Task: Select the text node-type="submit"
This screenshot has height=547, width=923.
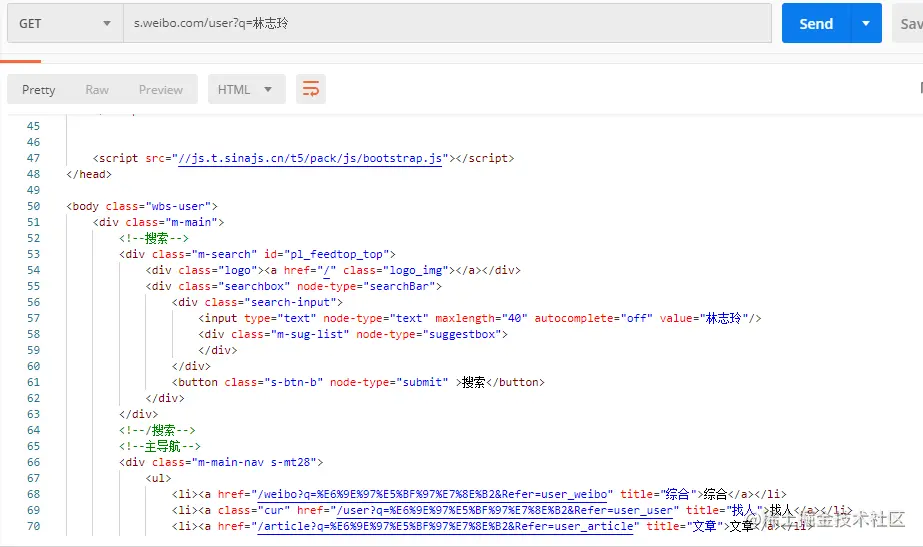Action: click(x=389, y=382)
